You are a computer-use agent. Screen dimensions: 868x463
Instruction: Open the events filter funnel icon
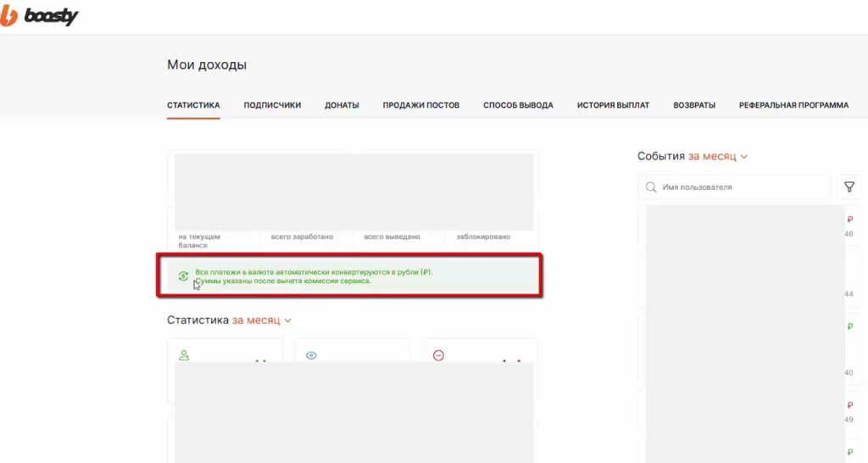(849, 187)
